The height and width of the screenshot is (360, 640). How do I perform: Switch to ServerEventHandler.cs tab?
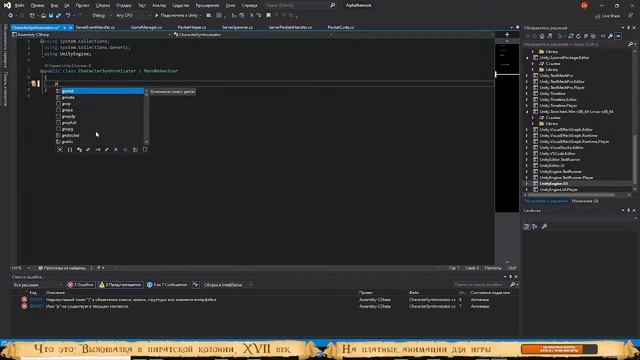point(95,27)
